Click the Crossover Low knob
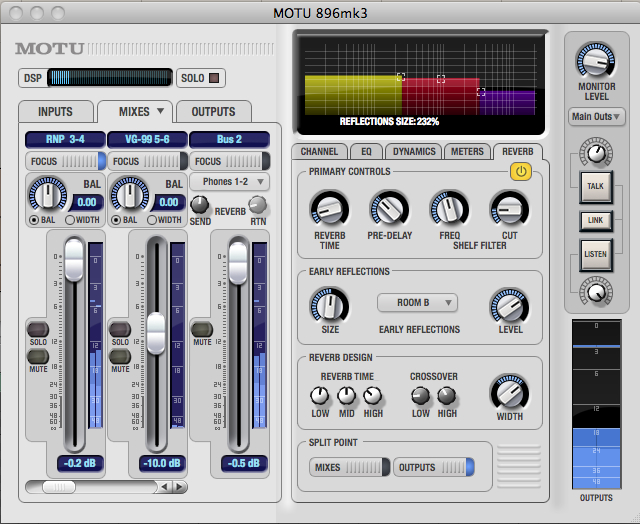 point(420,395)
